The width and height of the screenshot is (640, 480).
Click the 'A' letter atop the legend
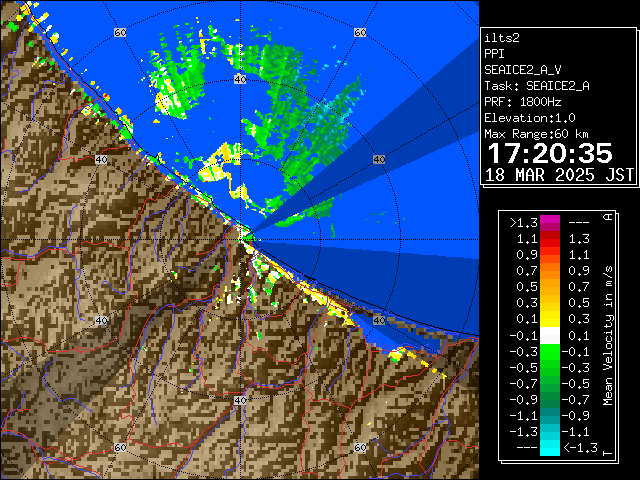[x=608, y=217]
